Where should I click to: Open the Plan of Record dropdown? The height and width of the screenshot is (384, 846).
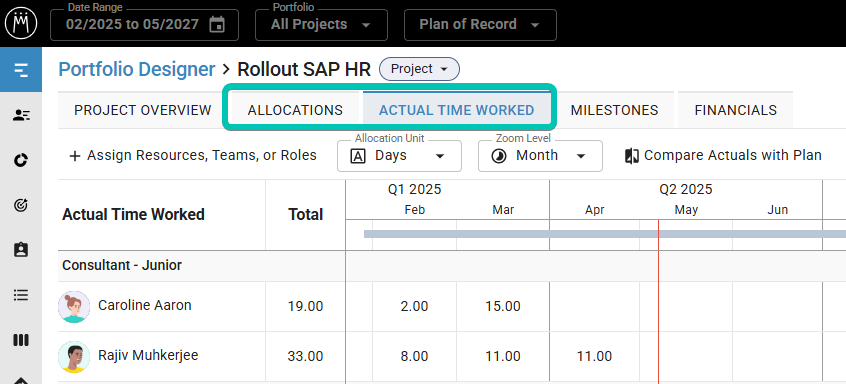tap(480, 25)
